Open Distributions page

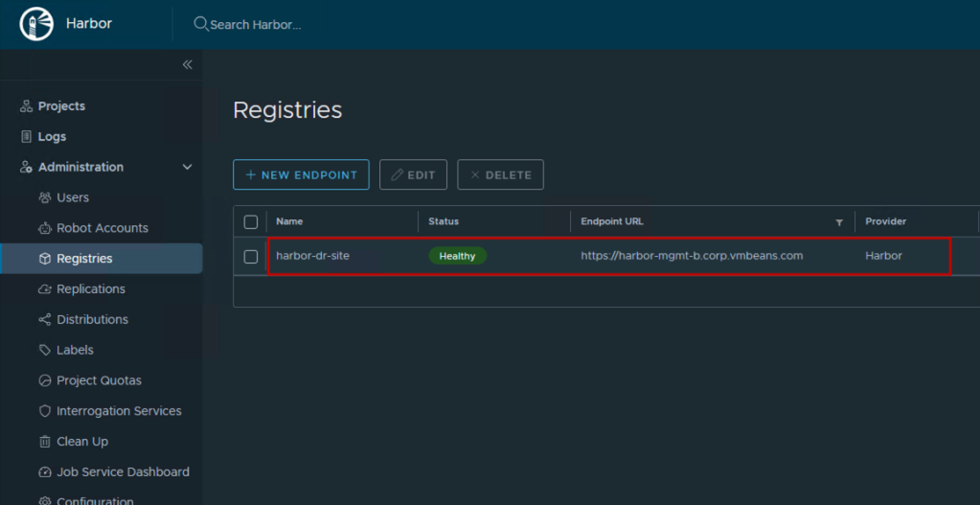(x=93, y=319)
